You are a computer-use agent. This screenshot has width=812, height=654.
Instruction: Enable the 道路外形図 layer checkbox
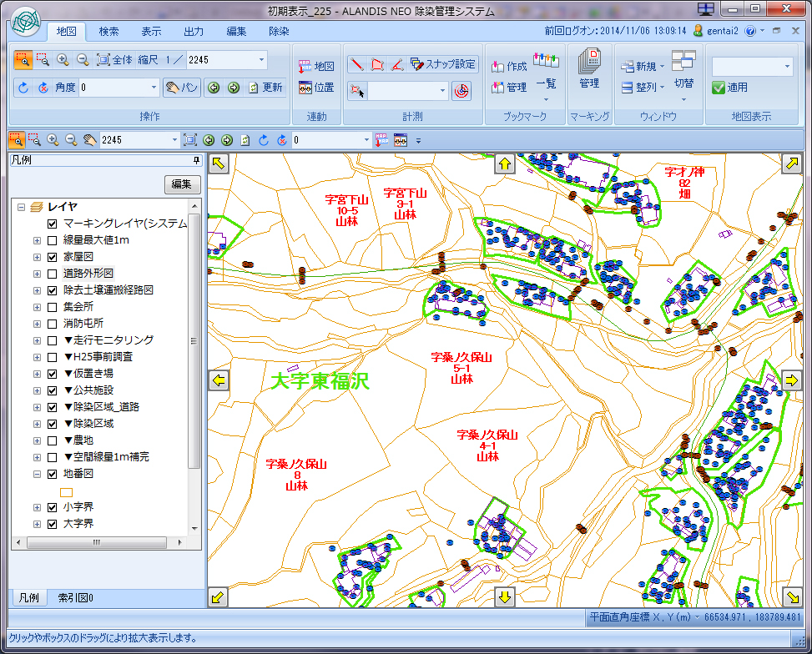53,274
